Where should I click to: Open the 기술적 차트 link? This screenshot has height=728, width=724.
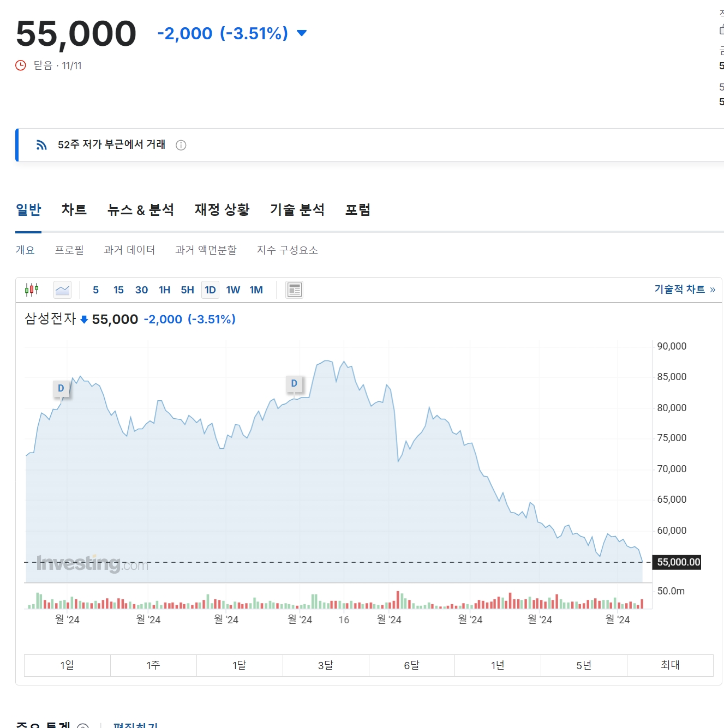pos(684,289)
